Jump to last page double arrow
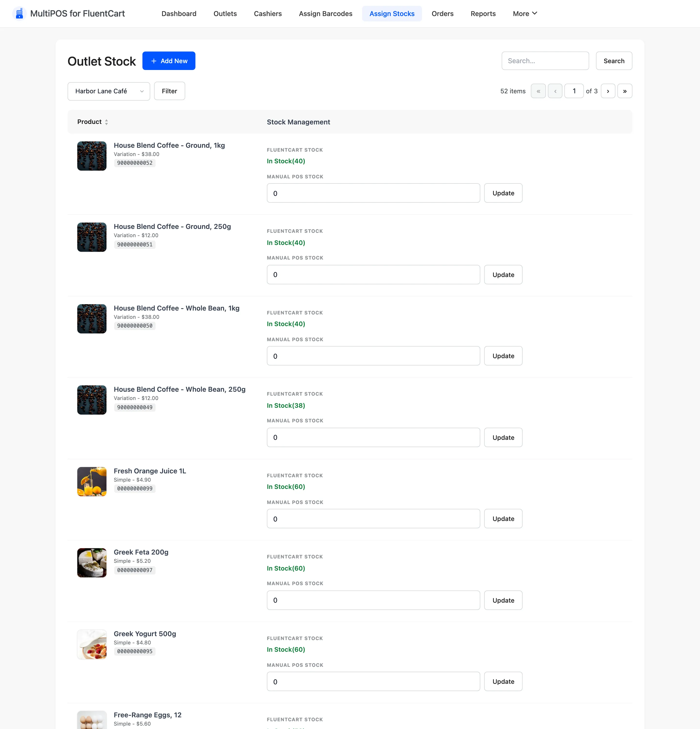 (624, 91)
